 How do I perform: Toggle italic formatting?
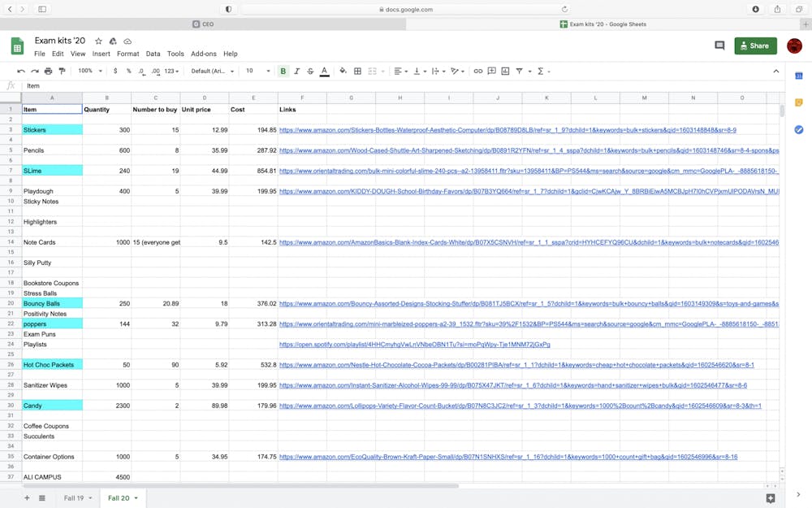(x=296, y=72)
